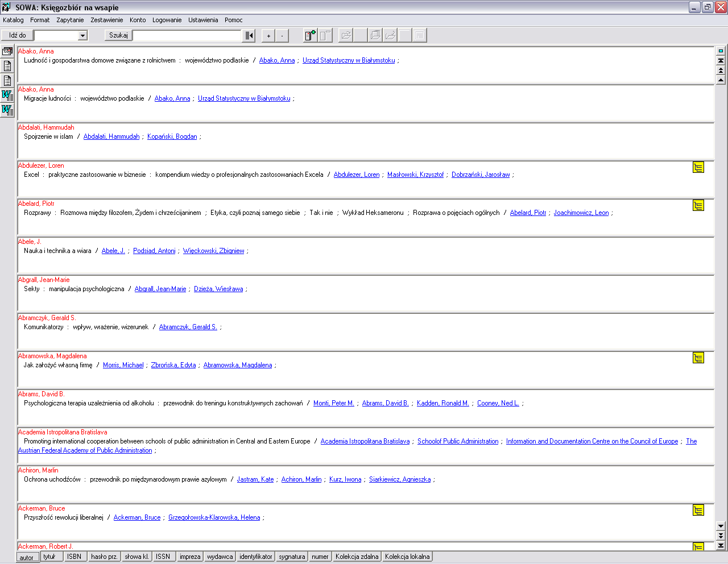Follow the Zbrońska, Edyta link
Screen dimensions: 728x564
pyautogui.click(x=173, y=365)
